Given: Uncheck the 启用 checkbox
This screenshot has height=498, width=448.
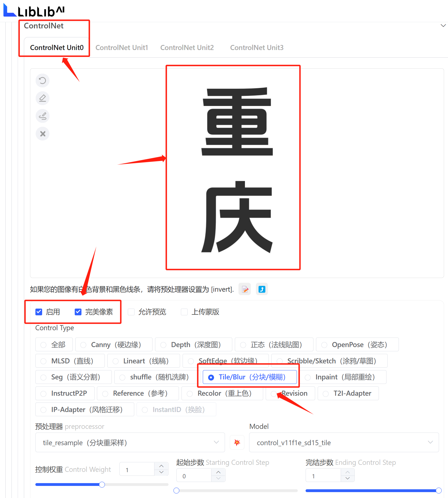Looking at the screenshot, I should (x=39, y=312).
